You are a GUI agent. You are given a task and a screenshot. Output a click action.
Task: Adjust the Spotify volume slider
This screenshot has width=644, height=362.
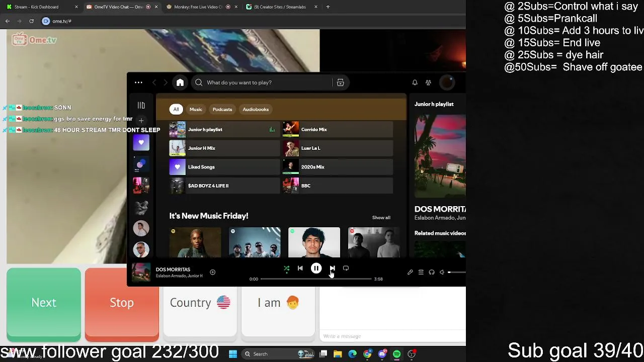pyautogui.click(x=457, y=272)
